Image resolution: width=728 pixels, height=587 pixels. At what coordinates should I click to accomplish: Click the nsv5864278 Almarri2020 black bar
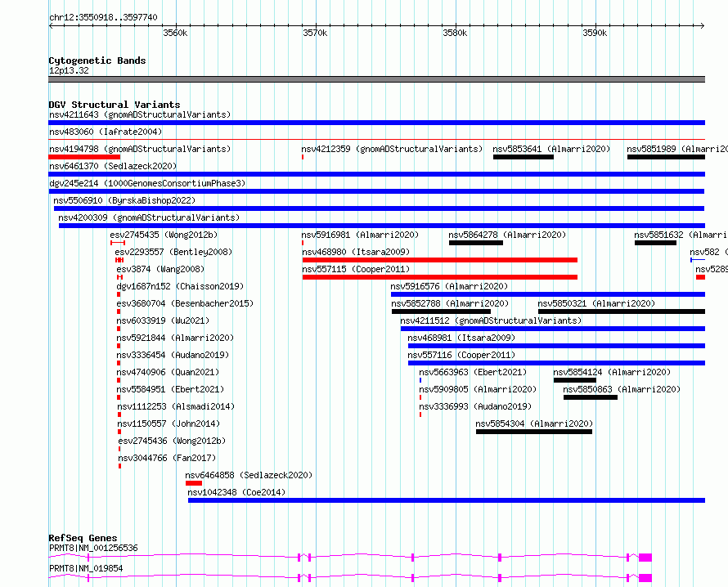point(476,243)
